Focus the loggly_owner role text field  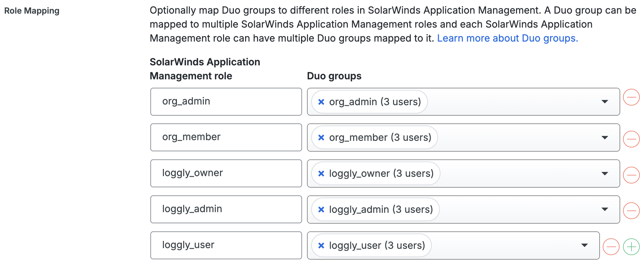(226, 173)
